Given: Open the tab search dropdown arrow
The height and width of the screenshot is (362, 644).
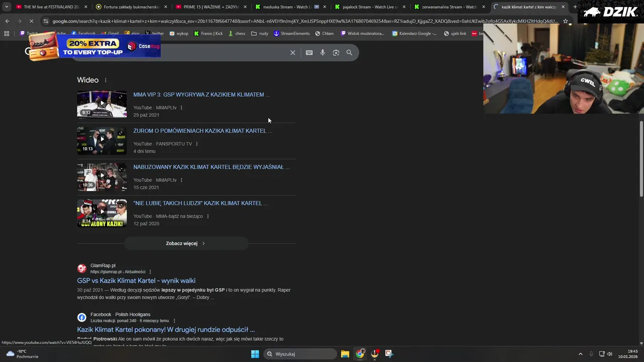Looking at the screenshot, I should (x=7, y=7).
